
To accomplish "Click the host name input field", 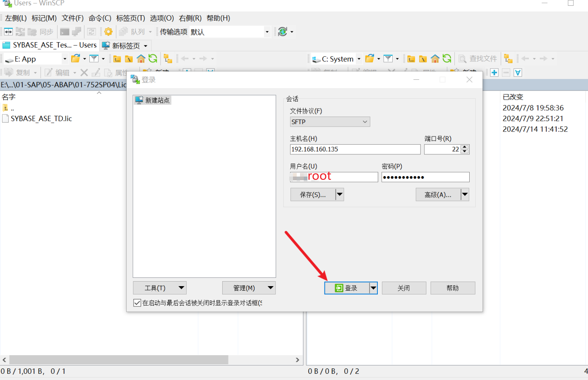I will coord(355,149).
